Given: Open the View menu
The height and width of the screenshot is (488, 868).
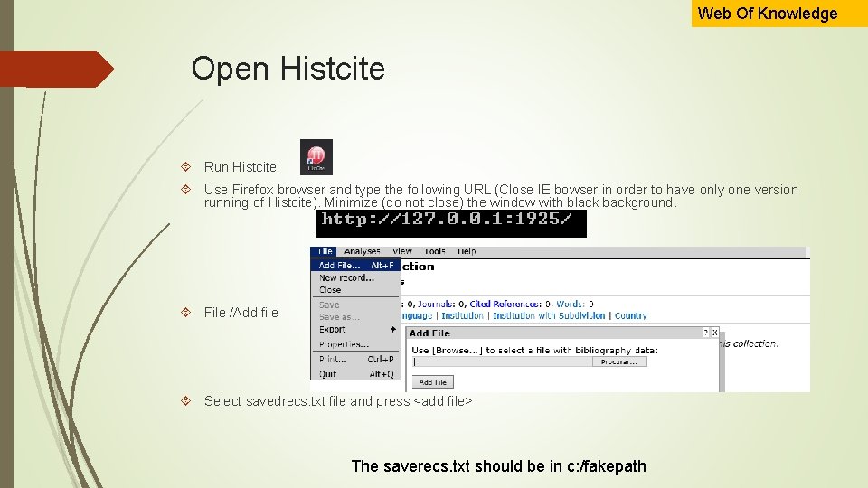Looking at the screenshot, I should (x=402, y=251).
